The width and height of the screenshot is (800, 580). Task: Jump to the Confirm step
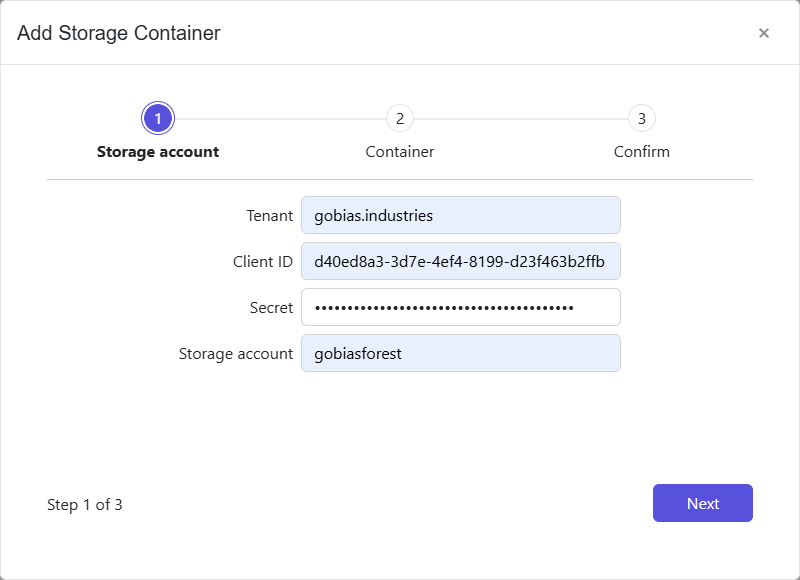[641, 151]
